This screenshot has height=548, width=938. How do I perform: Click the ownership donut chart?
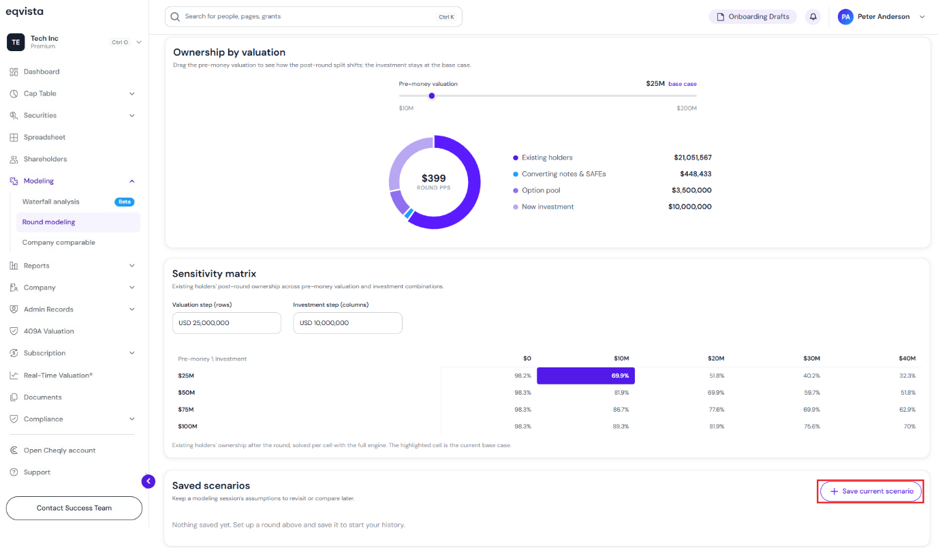pyautogui.click(x=434, y=182)
